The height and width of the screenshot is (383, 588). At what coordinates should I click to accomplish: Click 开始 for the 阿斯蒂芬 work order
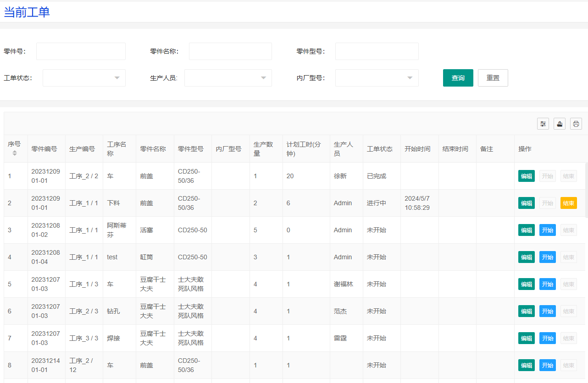[x=547, y=230]
